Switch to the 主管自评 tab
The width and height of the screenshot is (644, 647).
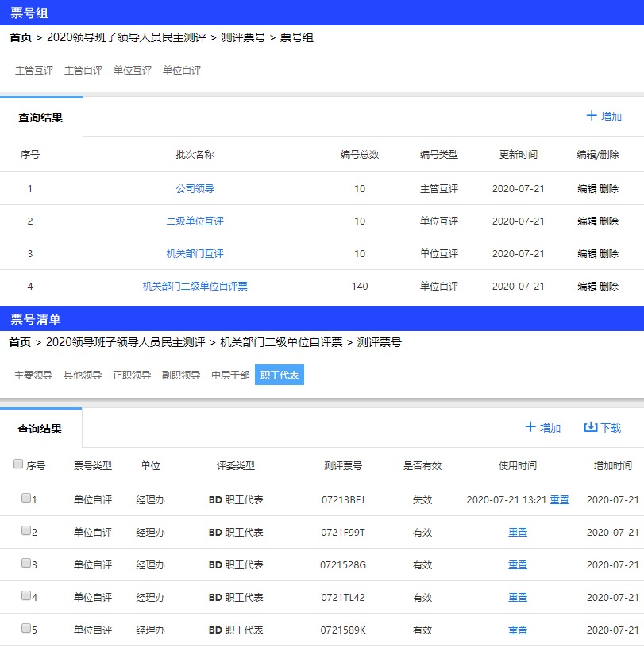[83, 71]
